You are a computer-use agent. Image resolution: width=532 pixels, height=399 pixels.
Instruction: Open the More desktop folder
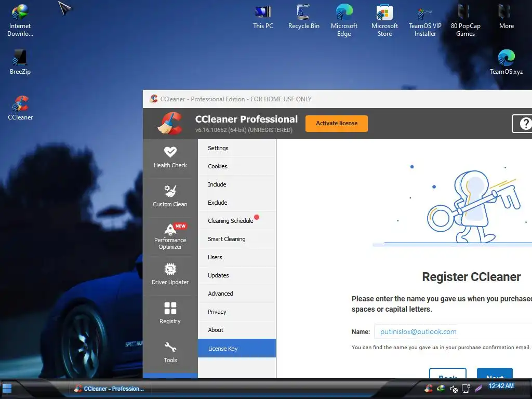[506, 17]
